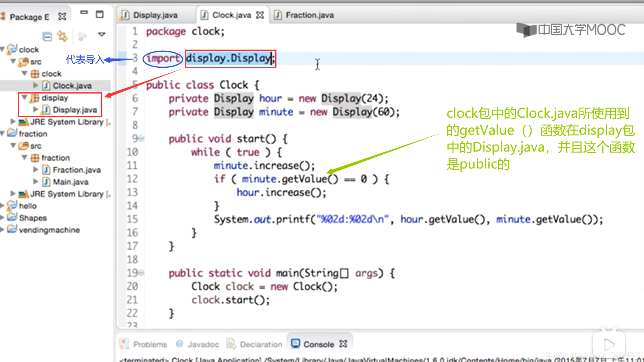Select Clock.java in the package tree
Image resolution: width=644 pixels, height=362 pixels.
point(72,85)
